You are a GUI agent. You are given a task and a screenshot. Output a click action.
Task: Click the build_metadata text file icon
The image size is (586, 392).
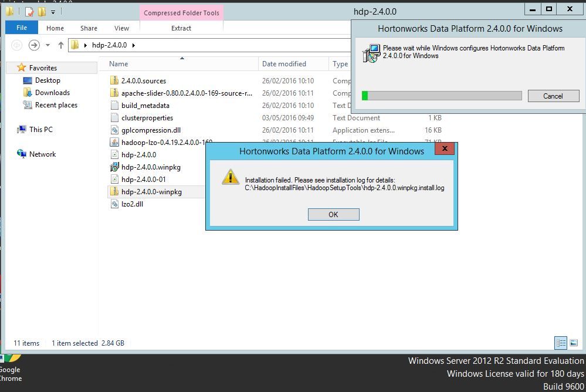tap(114, 105)
